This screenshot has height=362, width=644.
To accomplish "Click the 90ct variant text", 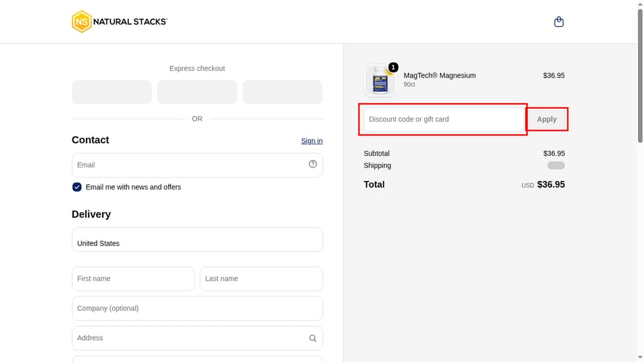I will pos(409,84).
